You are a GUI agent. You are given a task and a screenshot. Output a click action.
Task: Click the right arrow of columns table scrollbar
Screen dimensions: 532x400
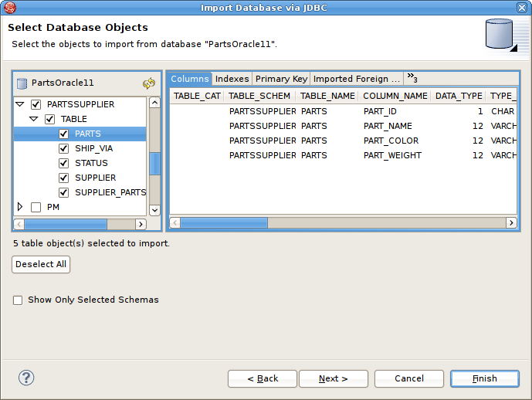(511, 223)
